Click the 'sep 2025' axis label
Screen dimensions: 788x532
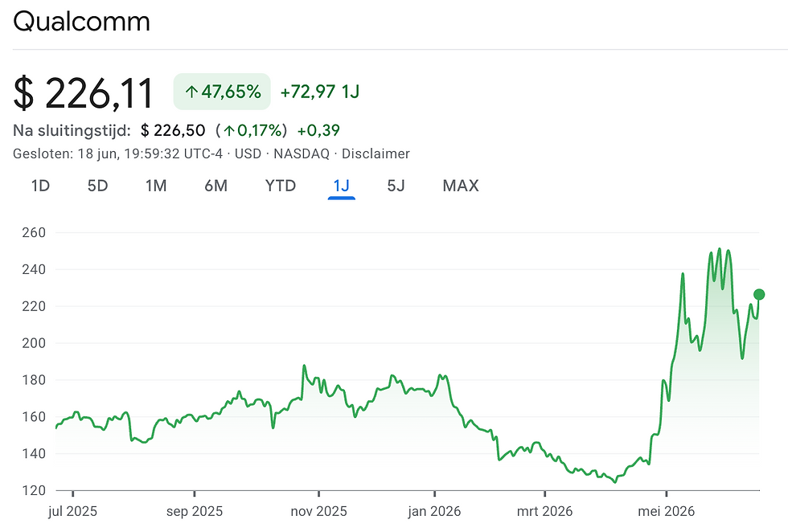pyautogui.click(x=195, y=511)
